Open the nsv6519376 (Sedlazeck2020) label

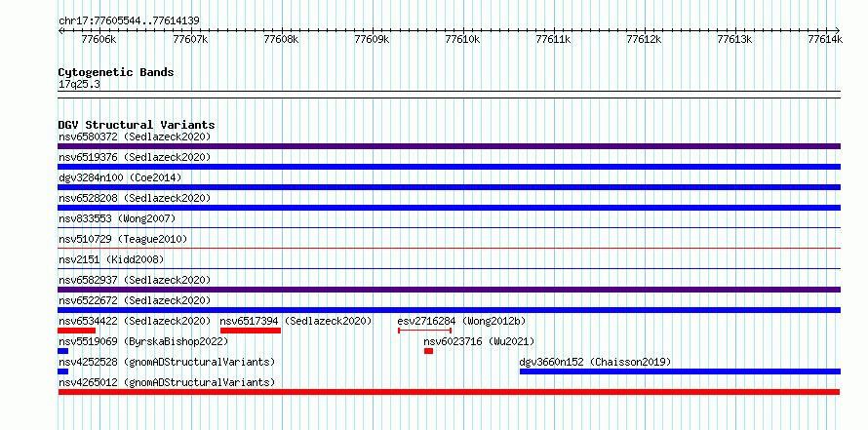point(135,157)
